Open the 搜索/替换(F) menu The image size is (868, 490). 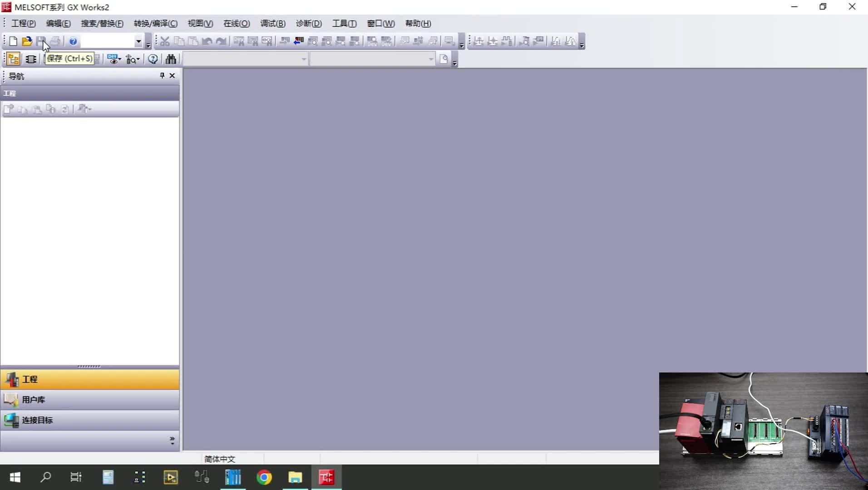pyautogui.click(x=102, y=24)
